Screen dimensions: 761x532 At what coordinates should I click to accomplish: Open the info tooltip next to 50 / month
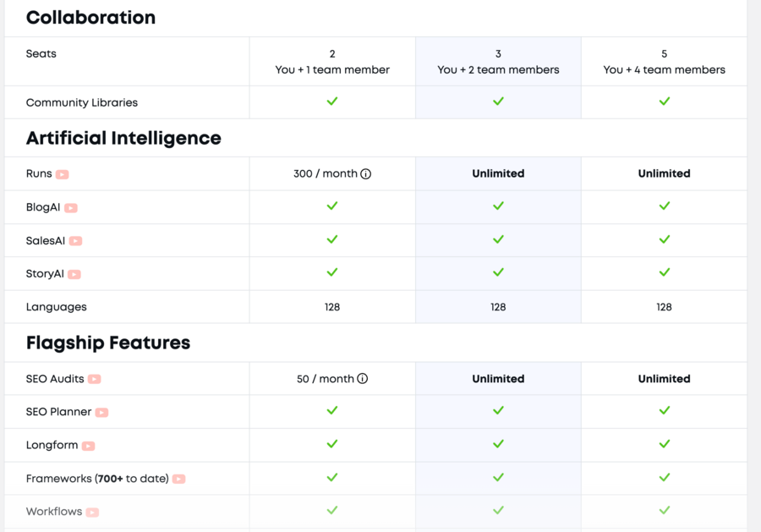pyautogui.click(x=362, y=379)
